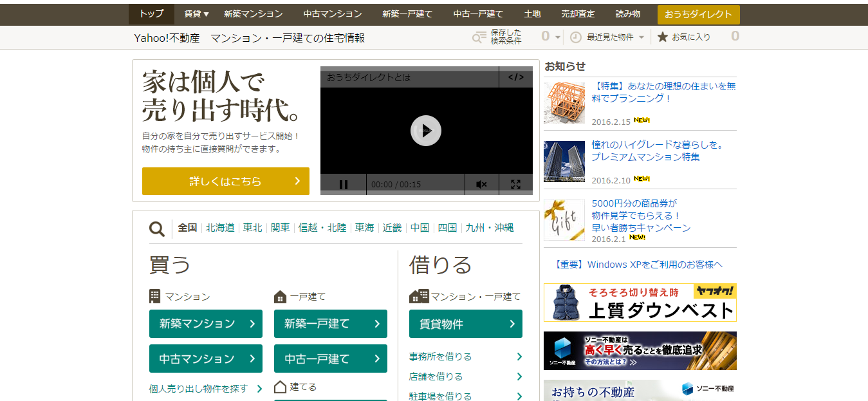Click the Yahoo!不動産 site title
This screenshot has height=401, width=868.
tap(167, 38)
